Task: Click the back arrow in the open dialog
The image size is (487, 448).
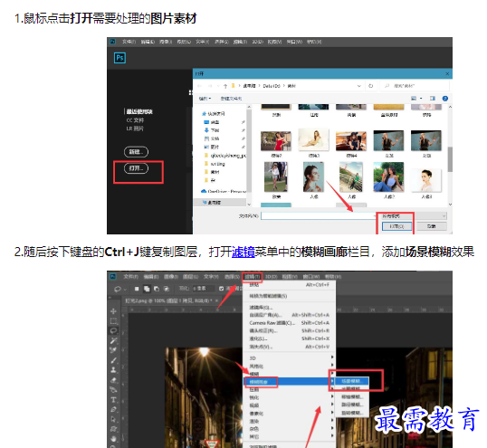Action: tap(199, 86)
